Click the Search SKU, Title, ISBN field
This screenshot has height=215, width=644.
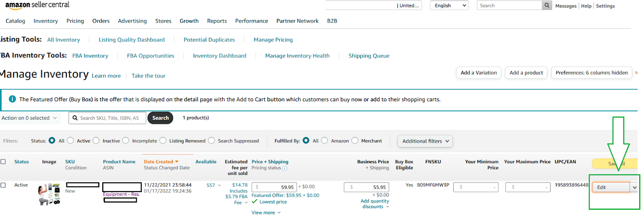107,118
